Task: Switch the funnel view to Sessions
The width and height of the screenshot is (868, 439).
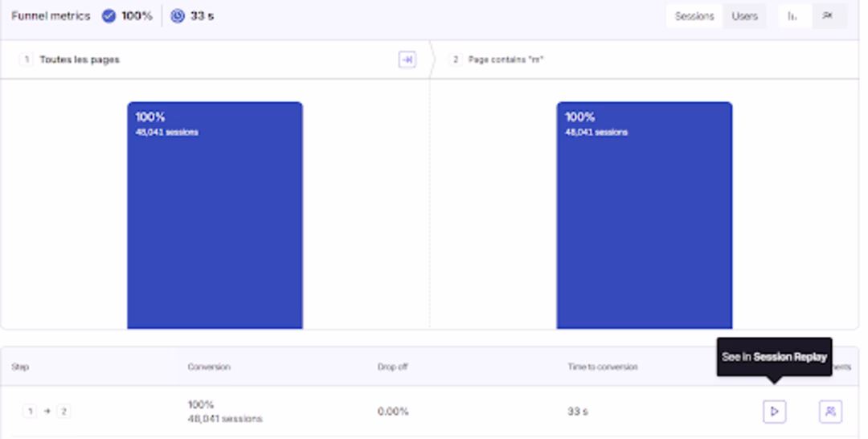Action: tap(694, 16)
